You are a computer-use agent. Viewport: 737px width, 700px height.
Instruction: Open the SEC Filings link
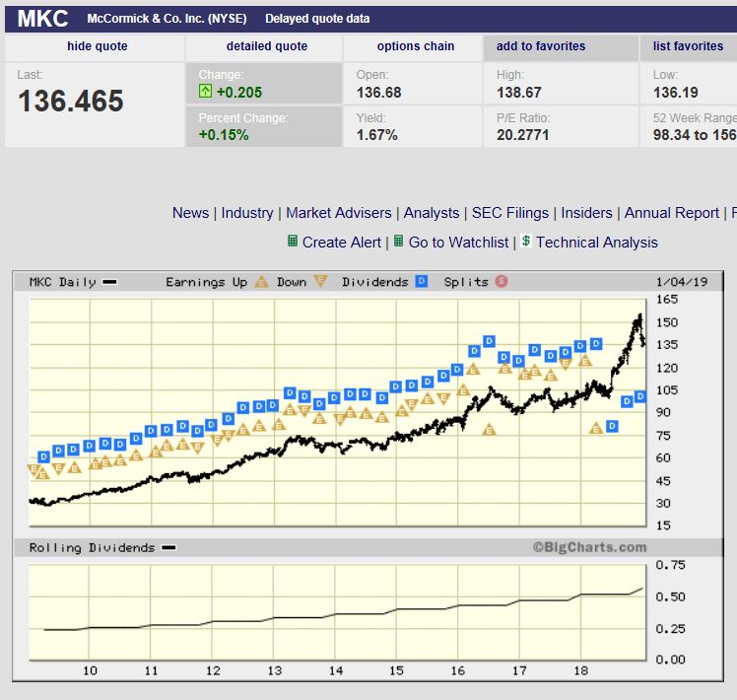click(x=510, y=213)
